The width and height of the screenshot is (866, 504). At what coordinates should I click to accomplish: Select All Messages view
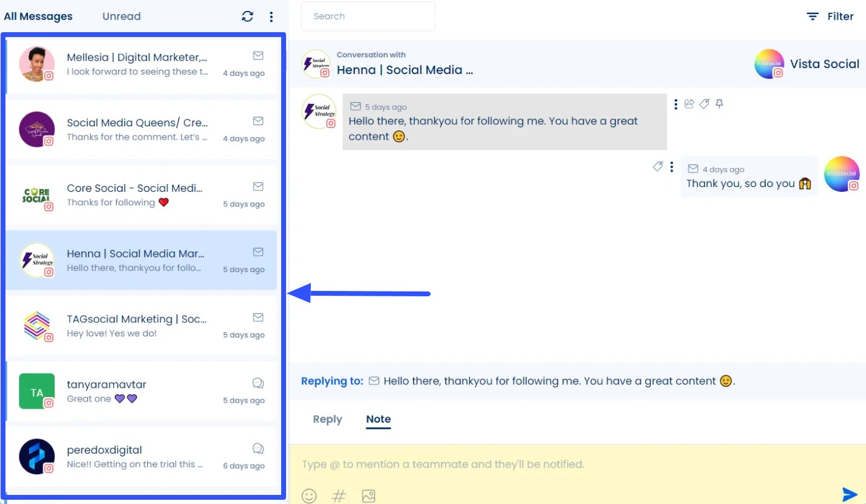38,16
